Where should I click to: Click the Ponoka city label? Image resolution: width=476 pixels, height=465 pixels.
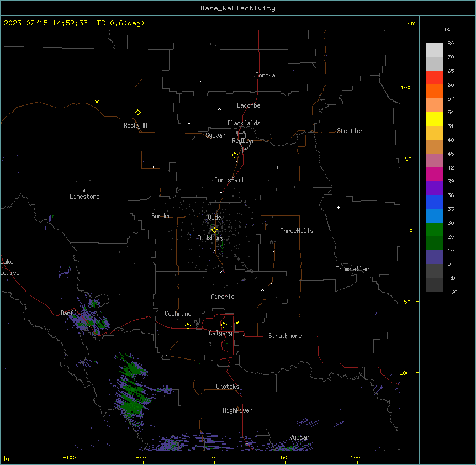click(x=265, y=75)
